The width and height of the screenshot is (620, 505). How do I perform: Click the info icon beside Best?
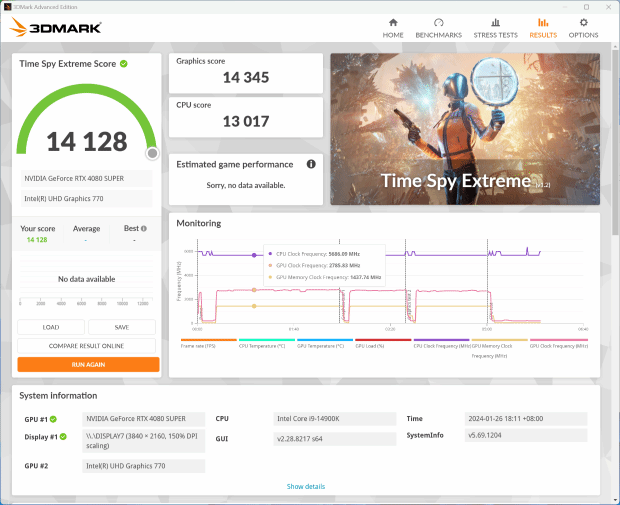tap(144, 229)
